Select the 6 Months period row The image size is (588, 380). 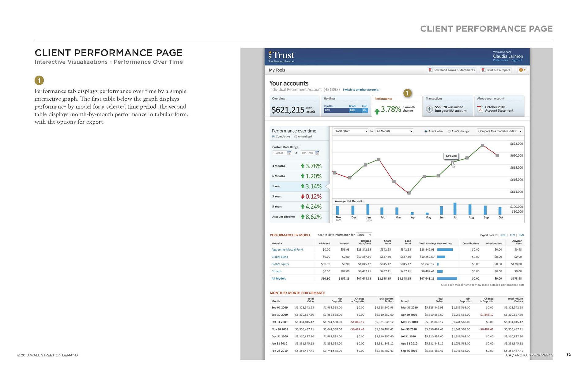(x=300, y=176)
